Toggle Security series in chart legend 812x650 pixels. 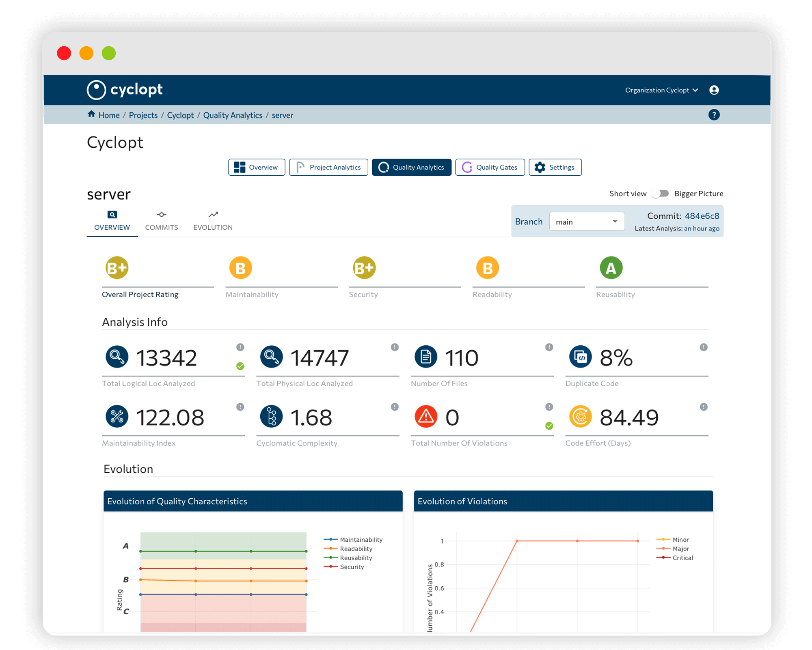pyautogui.click(x=352, y=567)
